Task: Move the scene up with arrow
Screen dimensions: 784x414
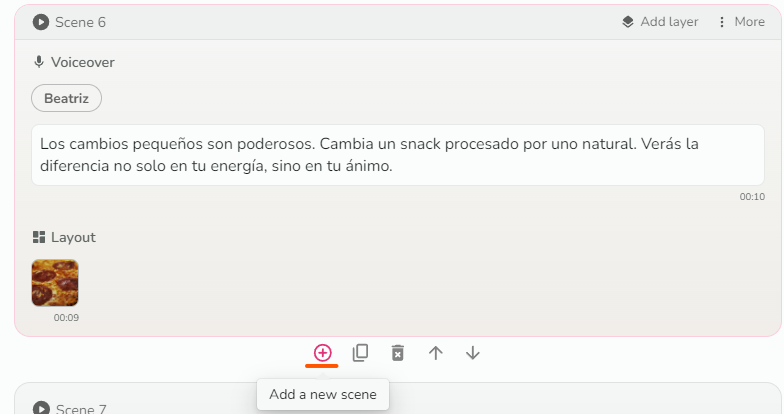Action: click(436, 353)
